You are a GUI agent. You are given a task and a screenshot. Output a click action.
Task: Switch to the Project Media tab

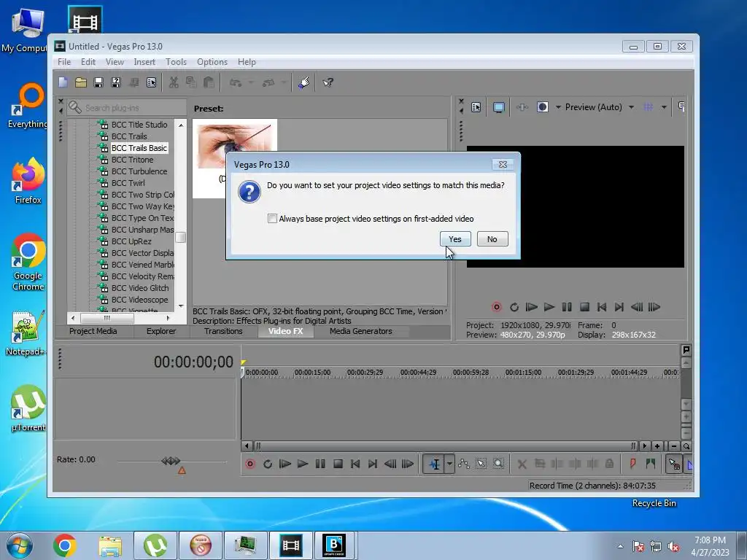point(93,331)
